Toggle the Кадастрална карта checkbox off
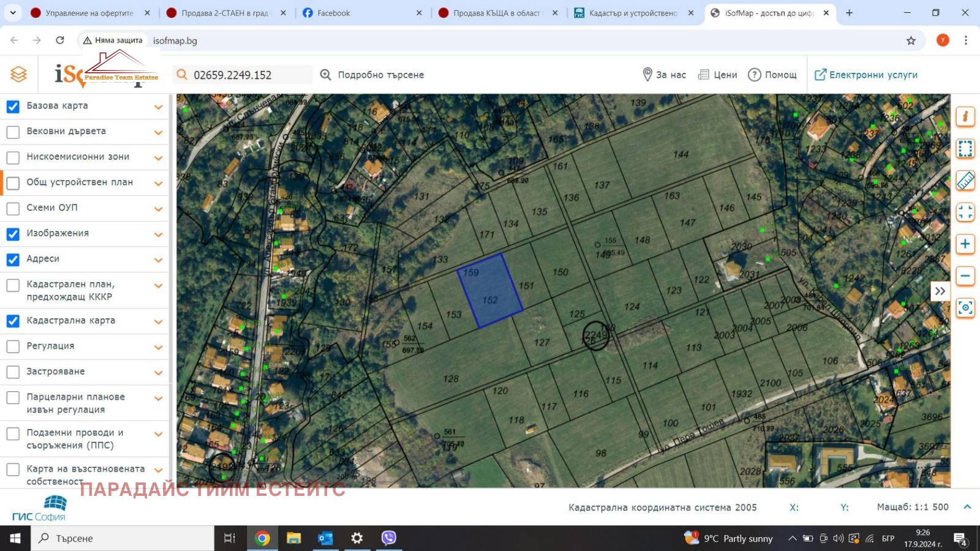The image size is (980, 551). coord(13,321)
